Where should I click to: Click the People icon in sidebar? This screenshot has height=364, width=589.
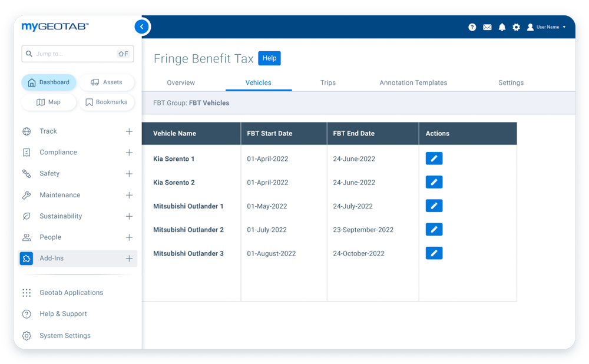point(27,237)
